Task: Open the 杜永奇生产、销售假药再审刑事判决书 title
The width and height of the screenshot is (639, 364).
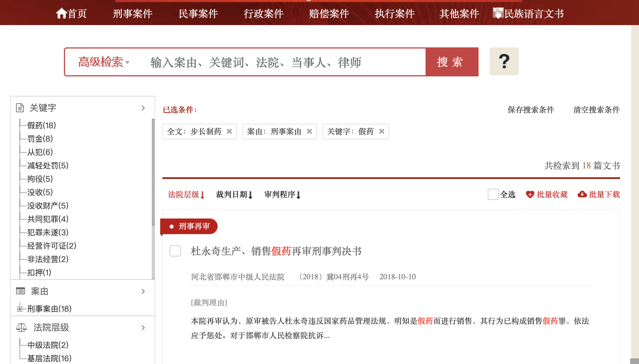Action: coord(276,251)
